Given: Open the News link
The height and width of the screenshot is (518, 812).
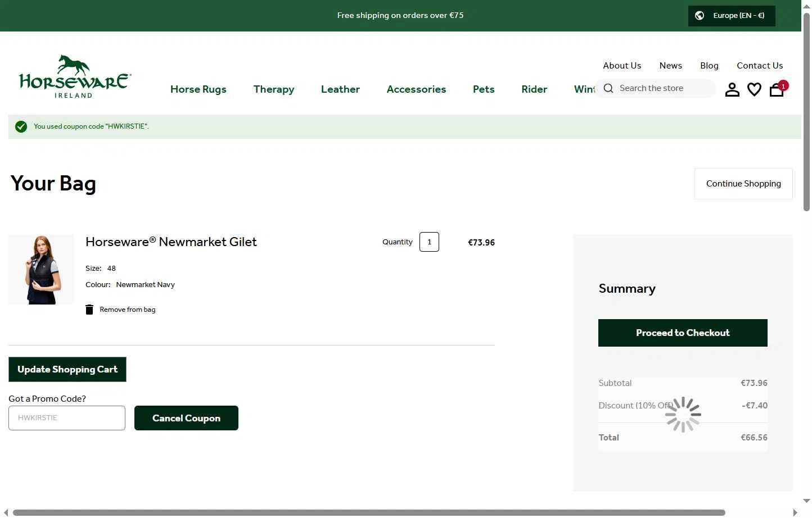Looking at the screenshot, I should [x=671, y=66].
